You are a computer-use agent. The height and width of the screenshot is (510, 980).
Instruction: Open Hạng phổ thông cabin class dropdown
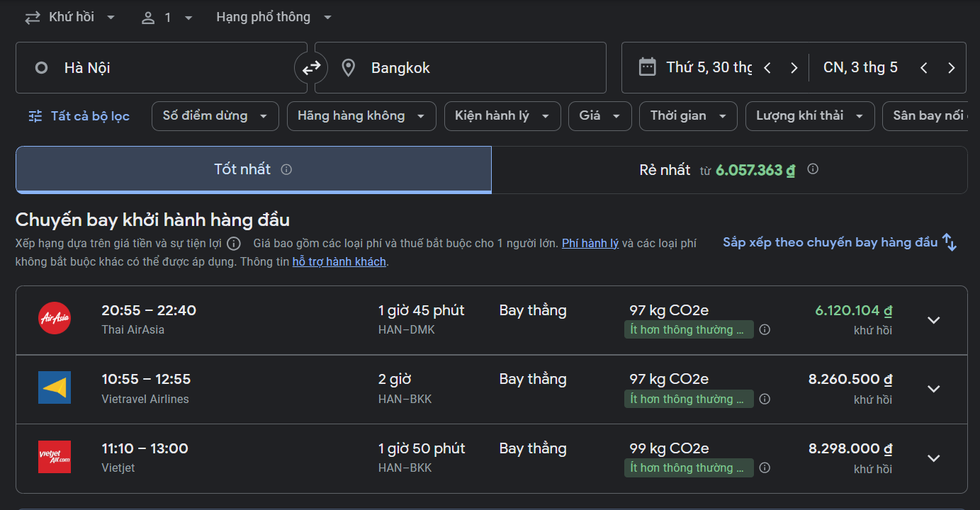click(274, 18)
